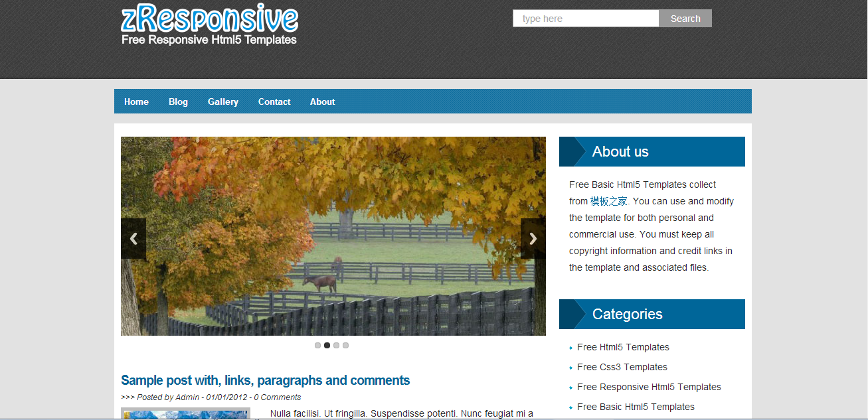This screenshot has height=420, width=868.
Task: Open the Home menu item
Action: pos(136,102)
